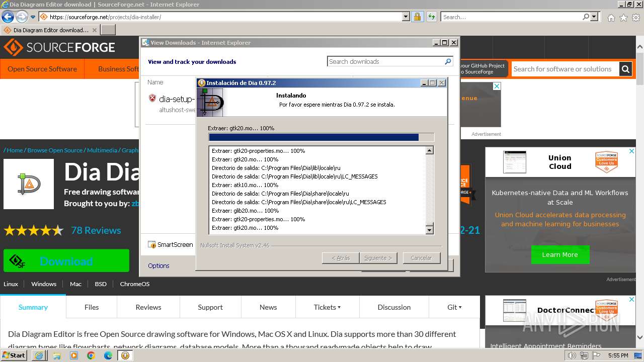Open search provider dropdown arrow

click(x=594, y=17)
